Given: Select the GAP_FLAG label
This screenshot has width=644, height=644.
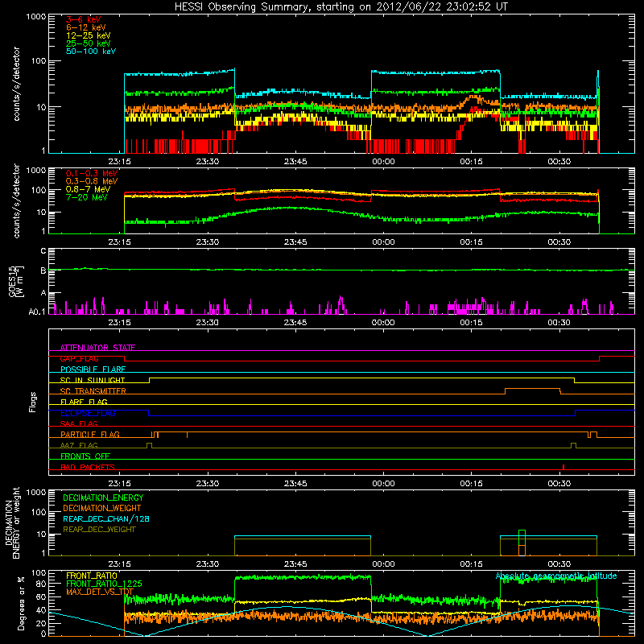Looking at the screenshot, I should [79, 358].
